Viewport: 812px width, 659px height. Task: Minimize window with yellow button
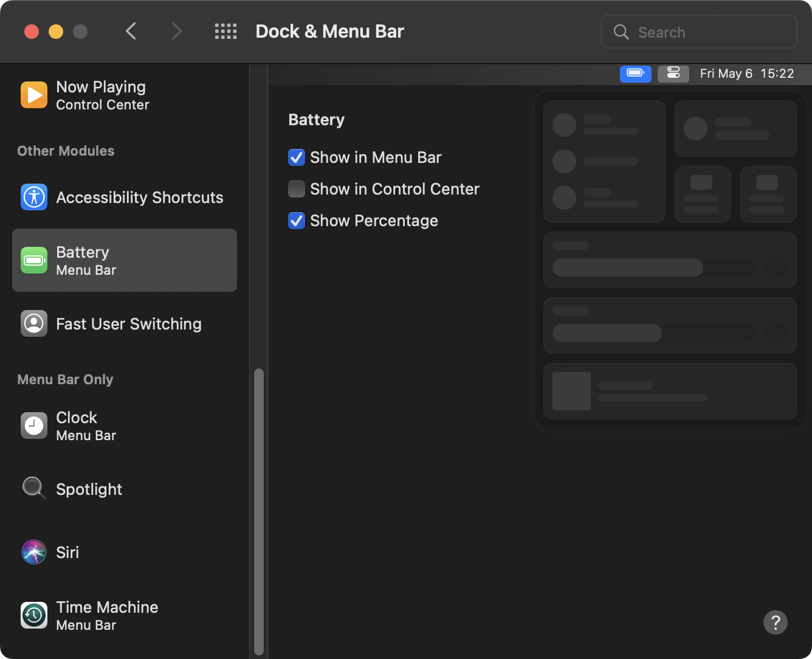56,32
